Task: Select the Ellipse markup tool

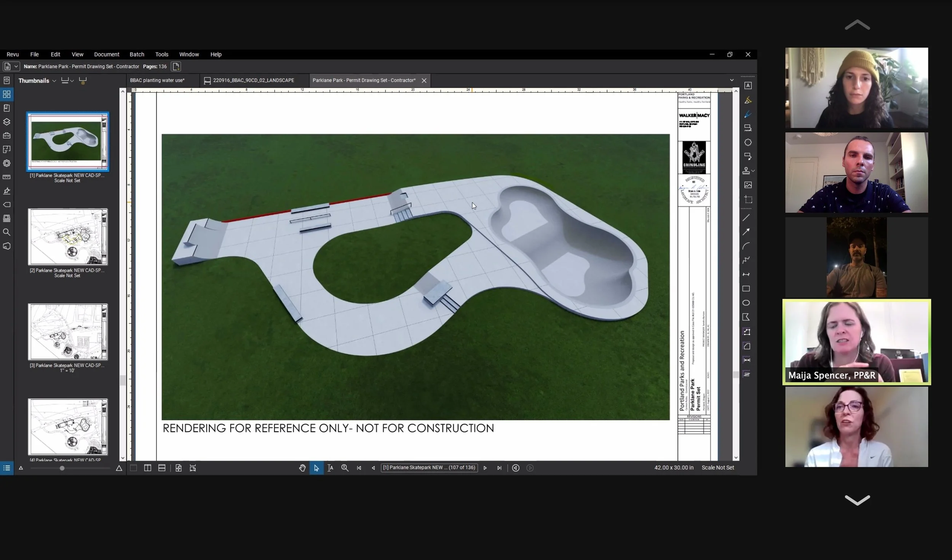Action: (x=746, y=303)
